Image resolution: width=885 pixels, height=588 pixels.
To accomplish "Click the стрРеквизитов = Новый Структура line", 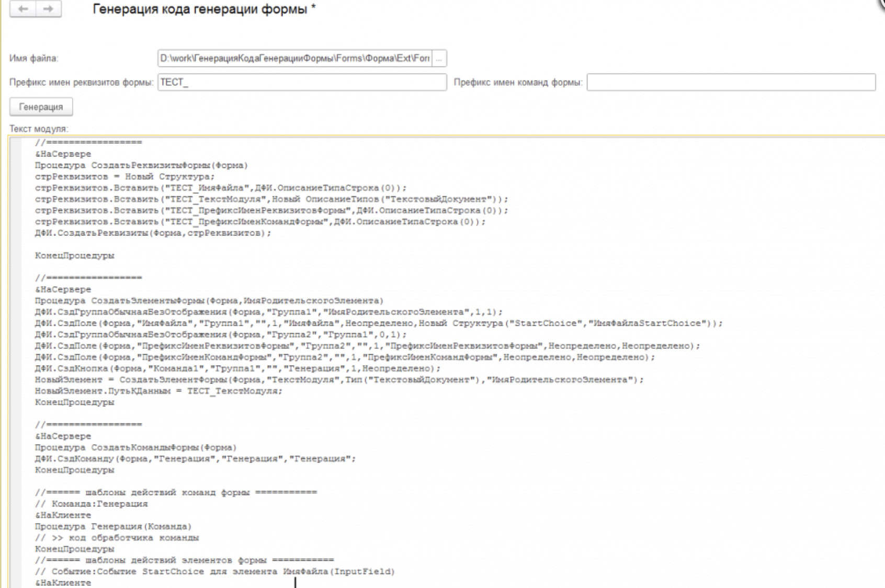I will tap(124, 177).
